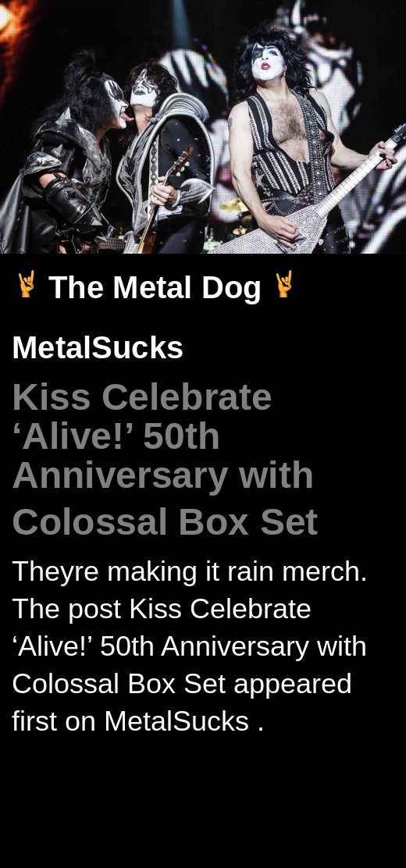This screenshot has width=406, height=868.
Task: Click The post Kiss Celebrate sentence
Action: [x=161, y=609]
